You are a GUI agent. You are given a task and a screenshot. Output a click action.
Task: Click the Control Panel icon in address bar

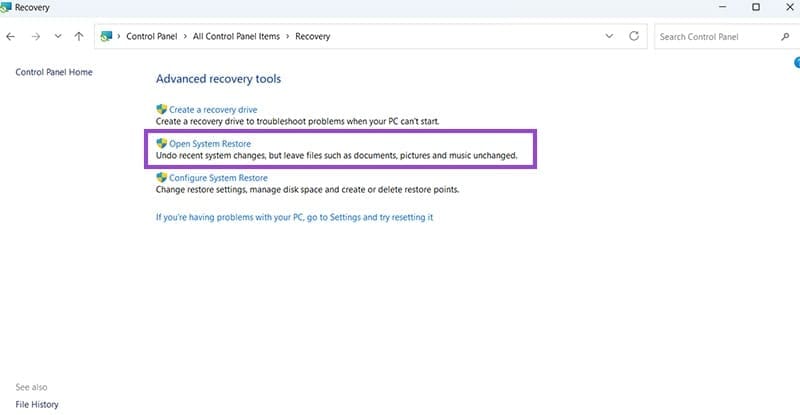[106, 36]
